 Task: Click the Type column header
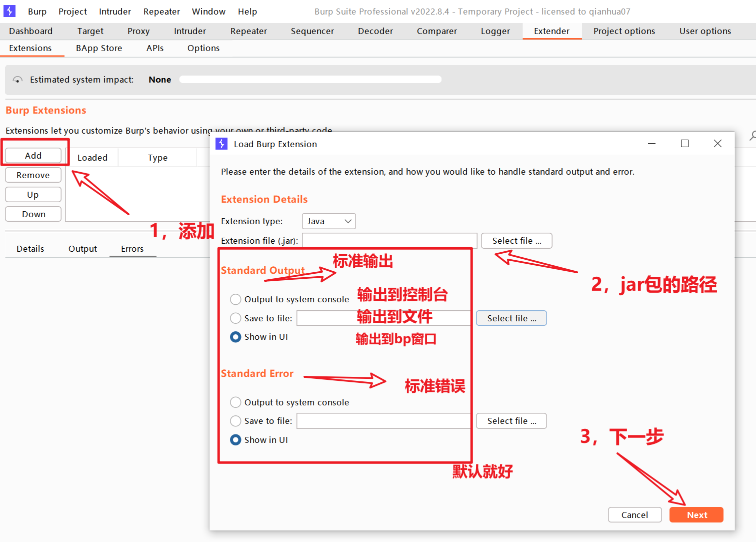point(157,158)
